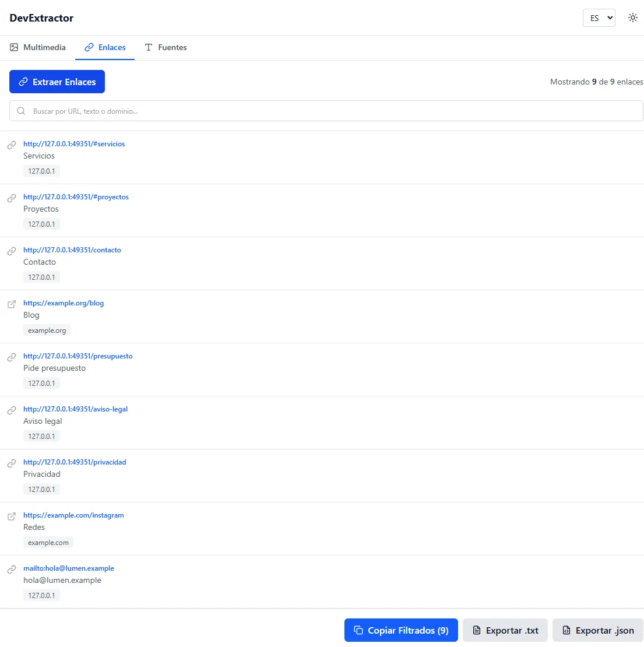Click the external-link icon beside example.org/blog

[12, 304]
